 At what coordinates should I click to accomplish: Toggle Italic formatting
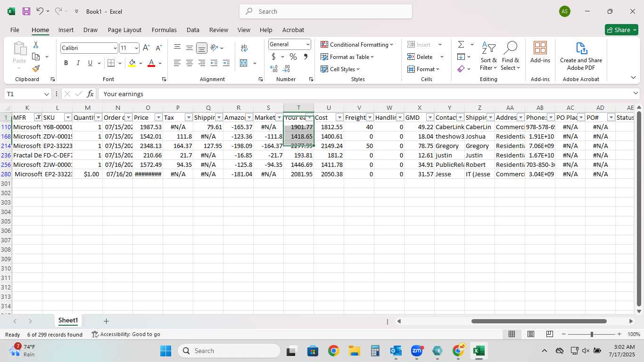point(78,63)
